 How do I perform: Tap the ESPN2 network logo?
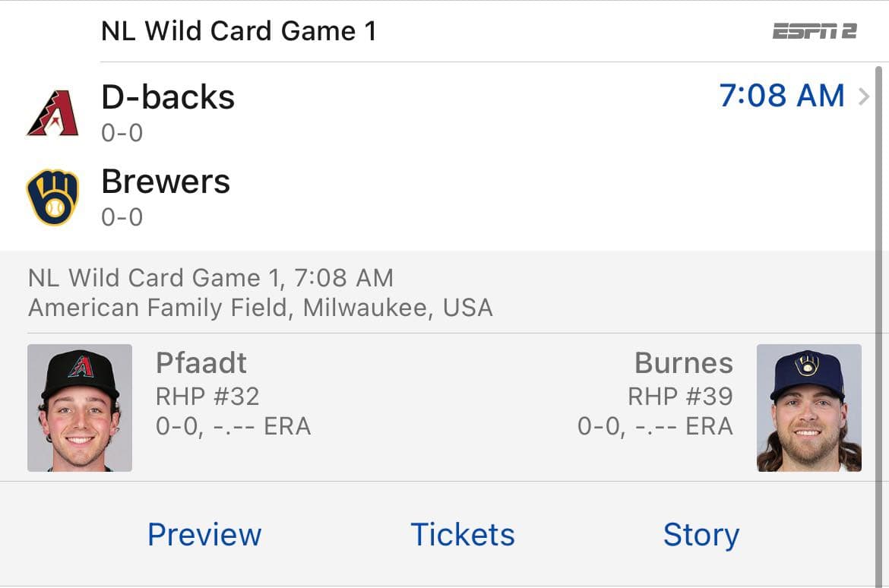815,31
